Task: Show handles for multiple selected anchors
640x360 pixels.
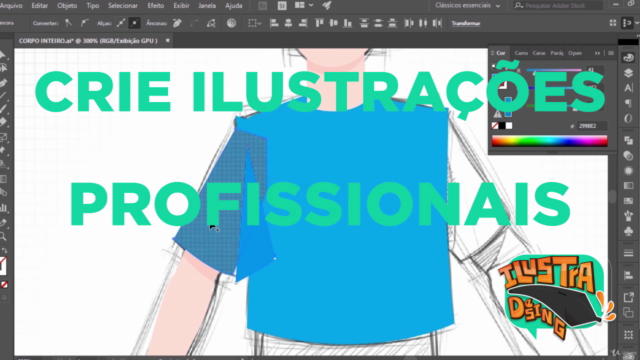Action: pyautogui.click(x=121, y=23)
